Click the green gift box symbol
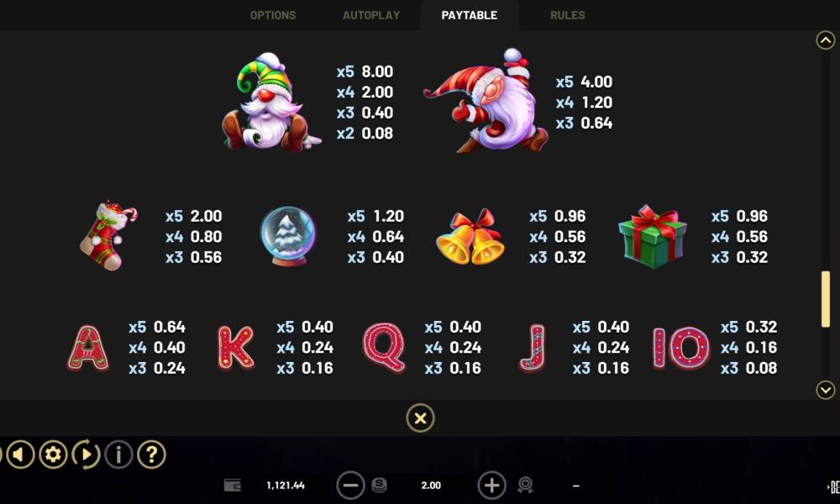Screen dimensions: 840x504 pos(652,236)
